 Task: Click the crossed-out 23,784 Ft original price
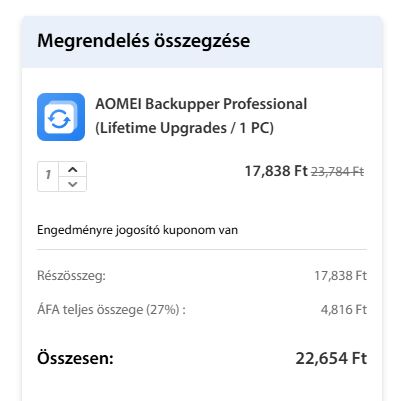337,172
